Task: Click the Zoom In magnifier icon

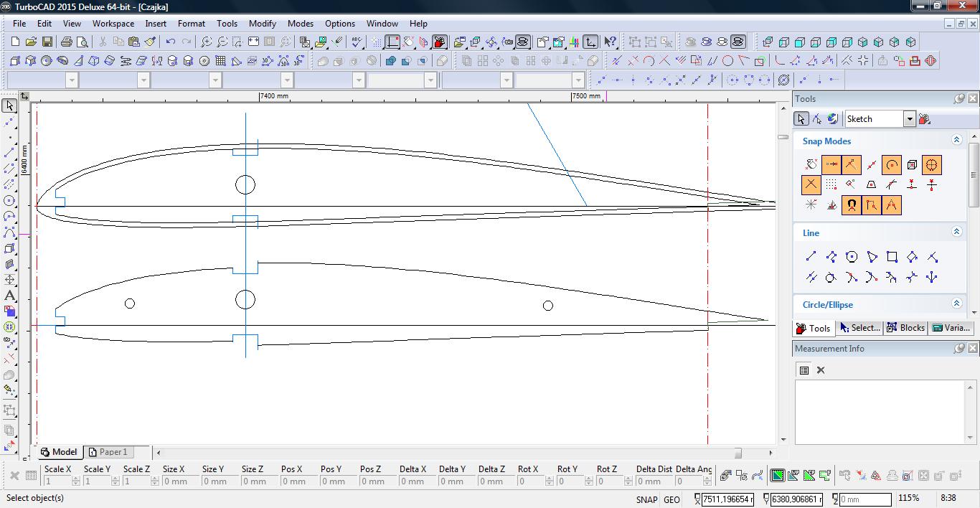Action: (207, 42)
